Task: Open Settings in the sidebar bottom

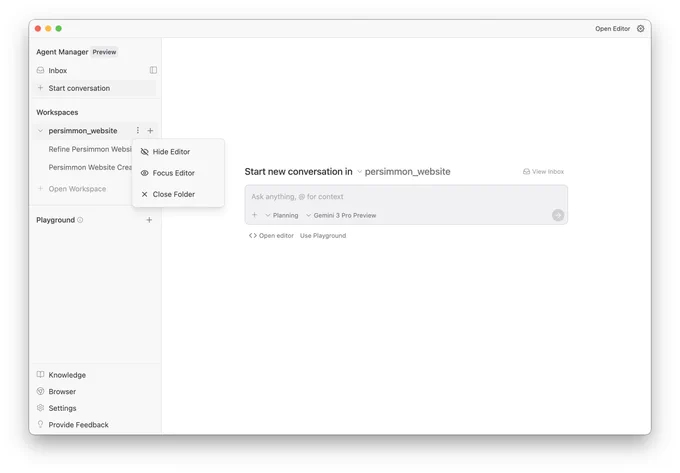Action: [x=56, y=408]
